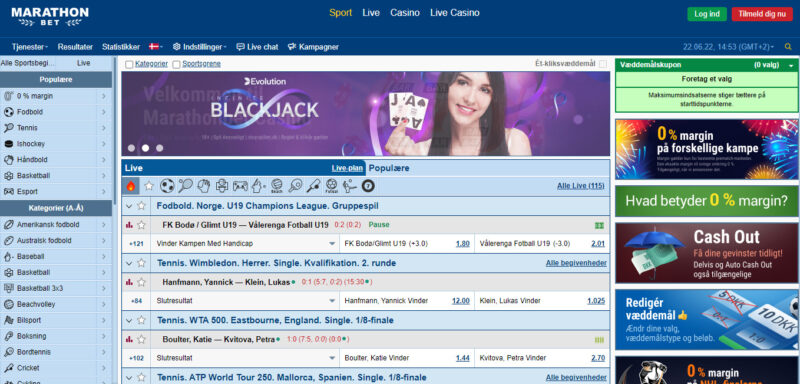Select the first carousel dot on Blackjack banner

click(x=131, y=148)
